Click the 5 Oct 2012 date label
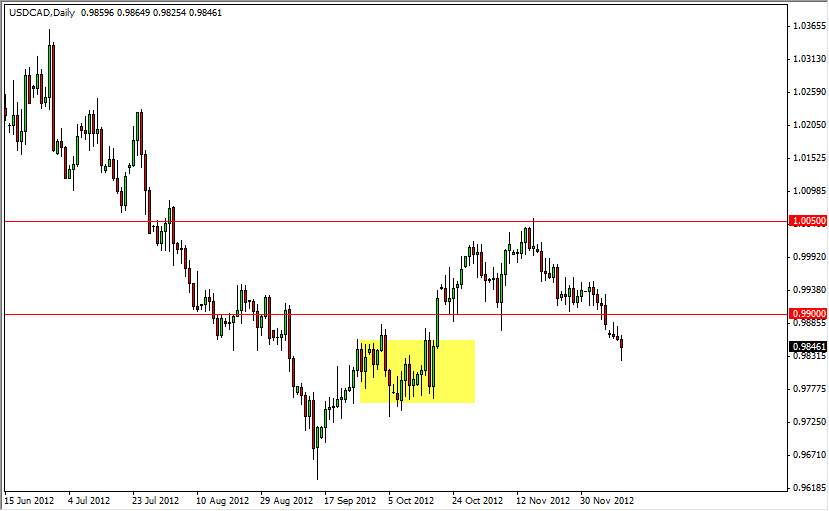Image resolution: width=829 pixels, height=511 pixels. tap(411, 500)
